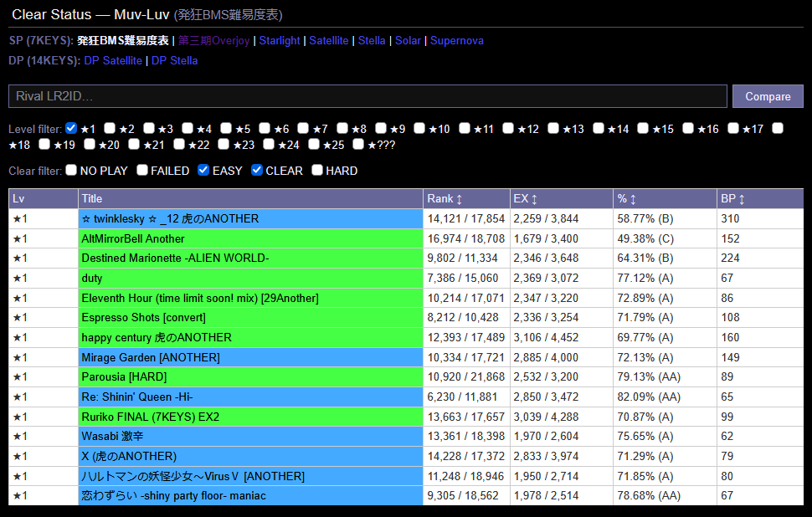Click the 82.09% (AA) percentage cell

pos(665,397)
